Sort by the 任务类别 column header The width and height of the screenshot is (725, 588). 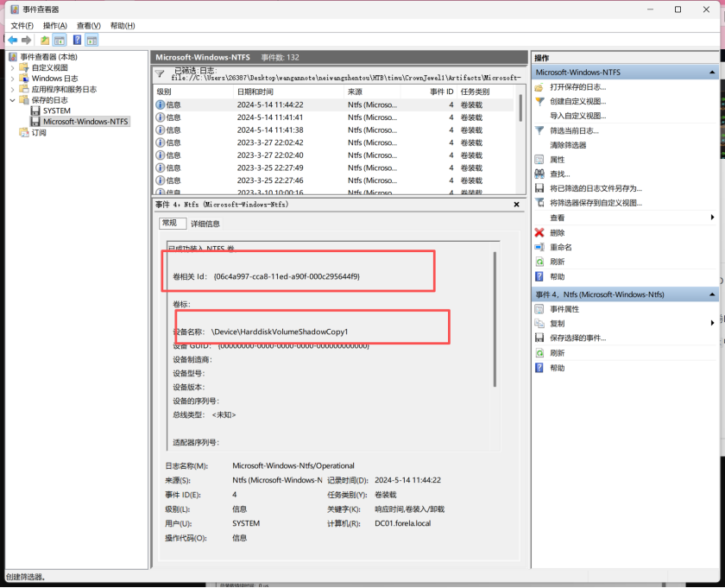tap(485, 92)
